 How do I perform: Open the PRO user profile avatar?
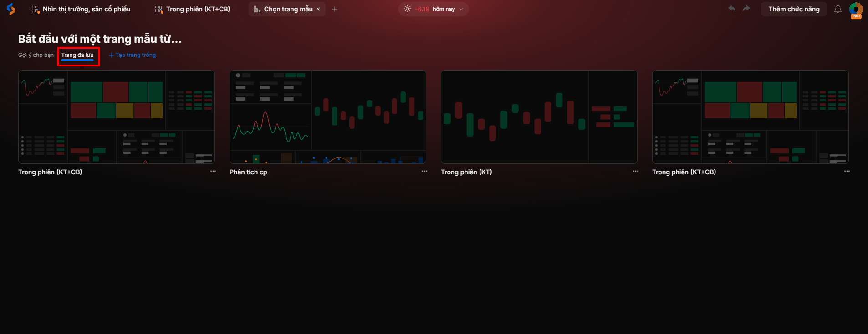coord(856,10)
